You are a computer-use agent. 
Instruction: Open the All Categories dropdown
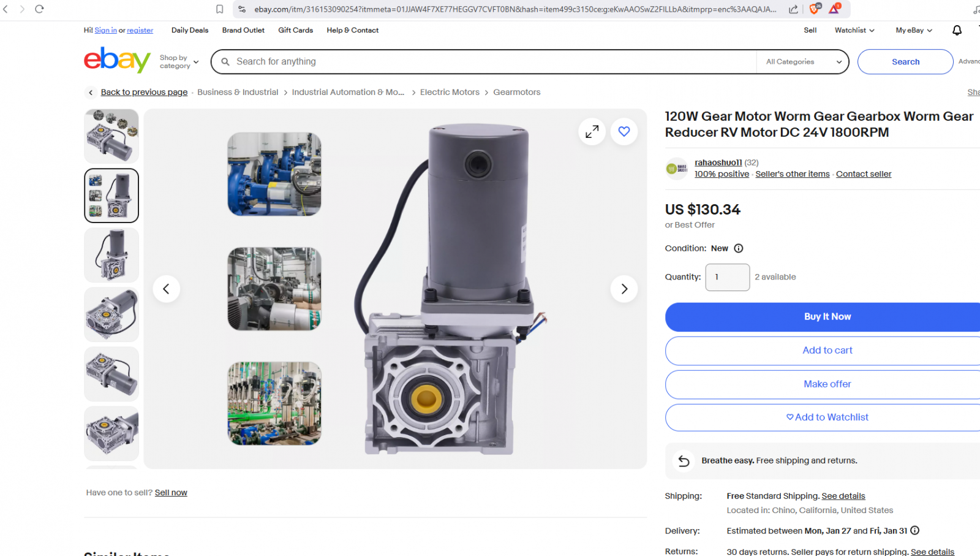(x=803, y=62)
